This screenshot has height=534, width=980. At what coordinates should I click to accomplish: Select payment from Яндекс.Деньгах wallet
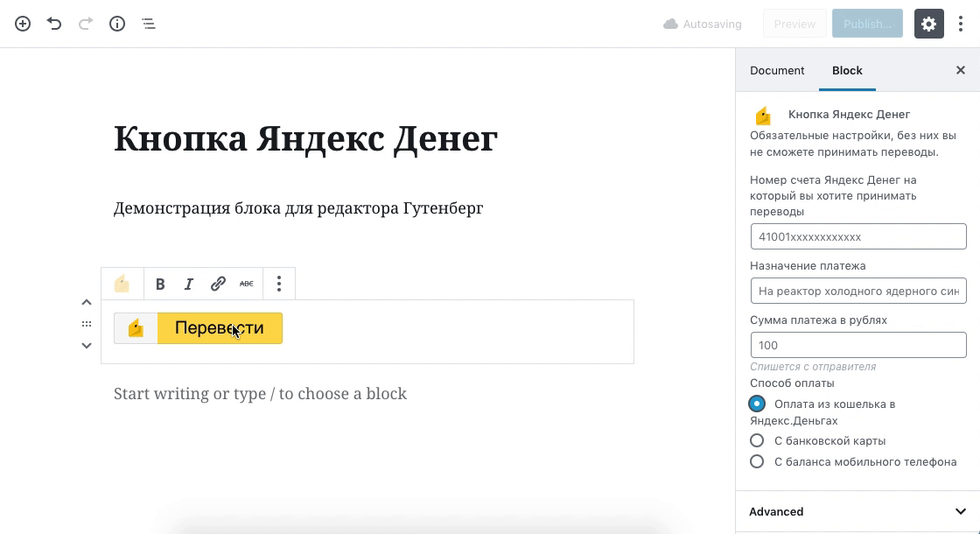757,404
